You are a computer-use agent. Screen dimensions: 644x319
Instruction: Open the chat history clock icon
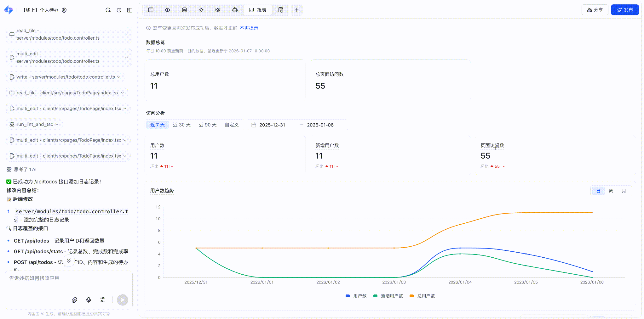(x=119, y=10)
